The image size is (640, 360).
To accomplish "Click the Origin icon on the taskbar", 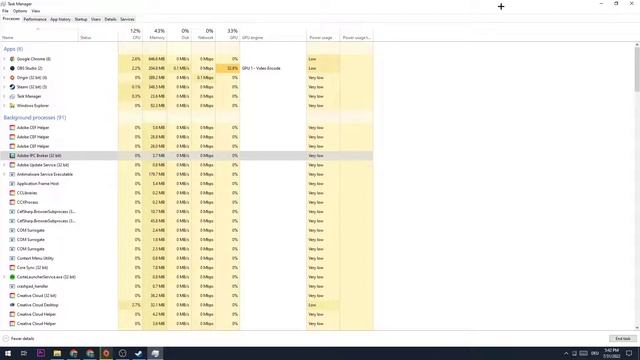I will coord(106,353).
